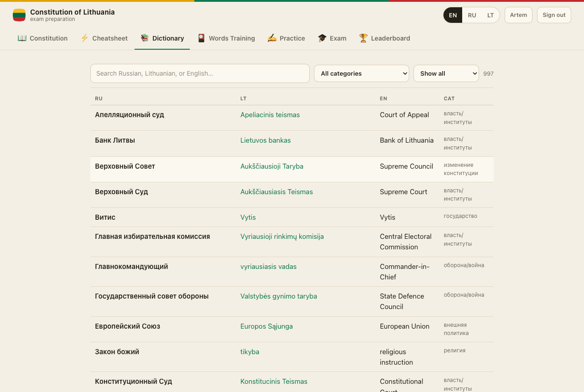Click English translation Central Electoral Commission
Image resolution: width=584 pixels, height=392 pixels.
[406, 242]
